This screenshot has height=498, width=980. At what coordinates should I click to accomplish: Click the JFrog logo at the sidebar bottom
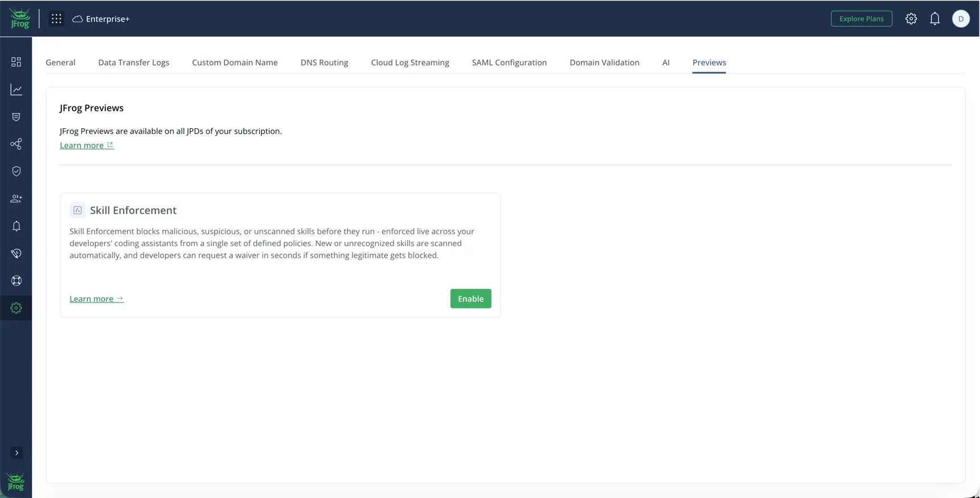(x=16, y=482)
